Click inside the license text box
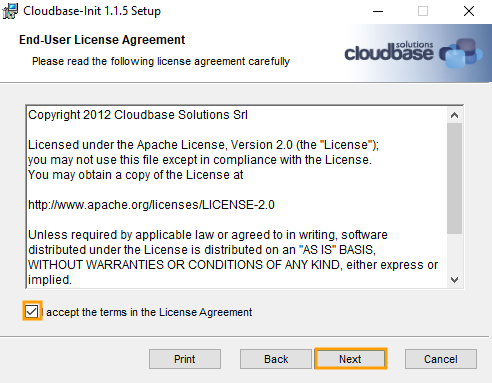492x383 pixels. click(x=237, y=197)
